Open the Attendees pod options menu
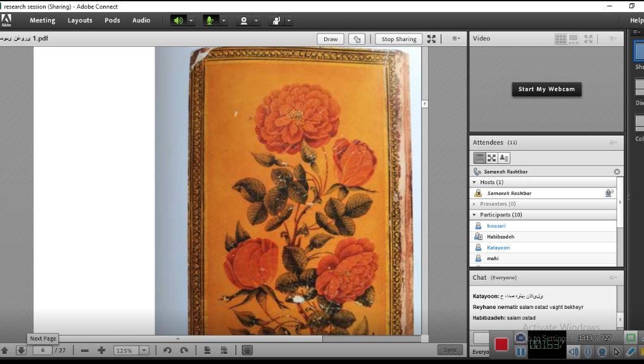 [x=613, y=142]
